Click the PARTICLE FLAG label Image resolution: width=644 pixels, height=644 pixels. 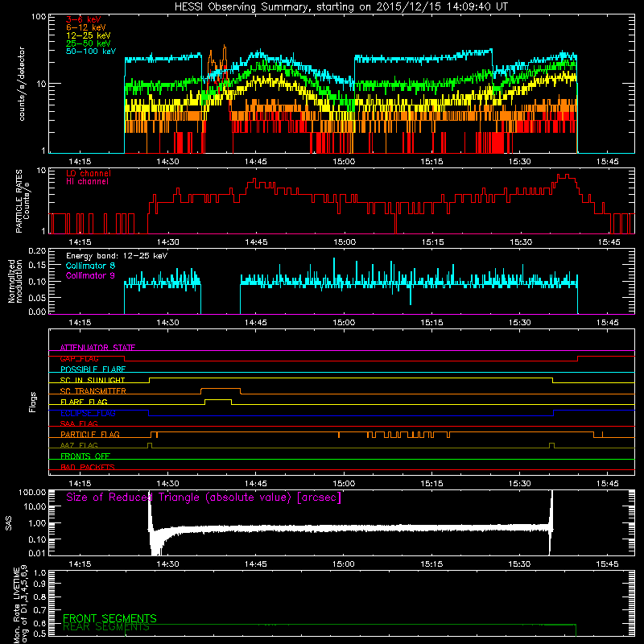click(x=90, y=434)
